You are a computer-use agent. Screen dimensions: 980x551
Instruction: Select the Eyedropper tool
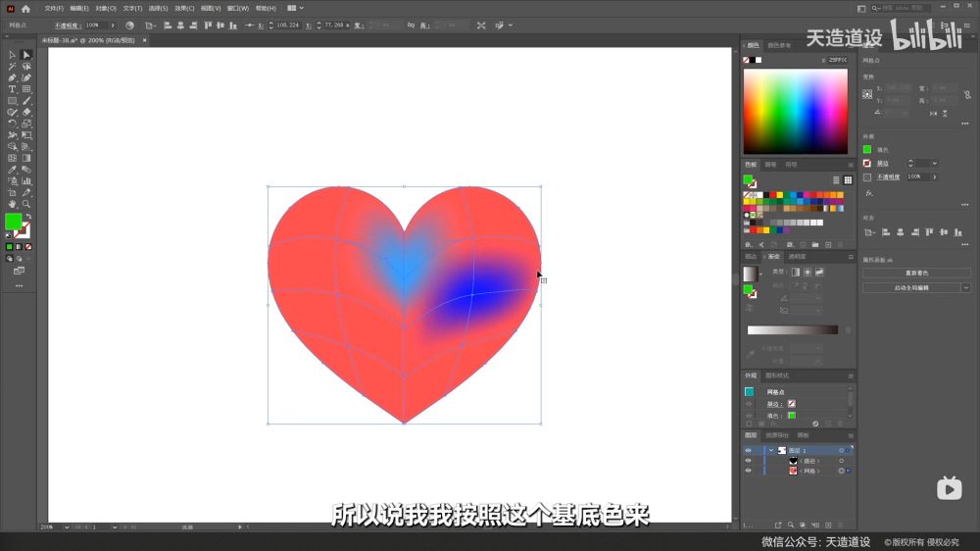pos(12,170)
